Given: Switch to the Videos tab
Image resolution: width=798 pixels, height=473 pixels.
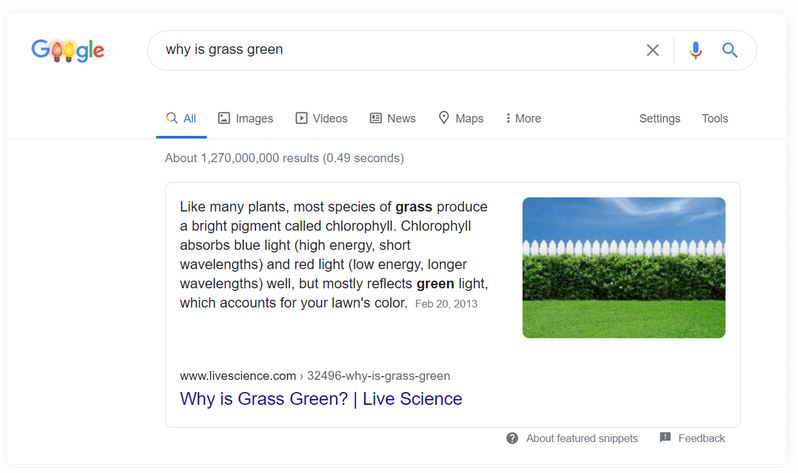Looking at the screenshot, I should (x=322, y=118).
